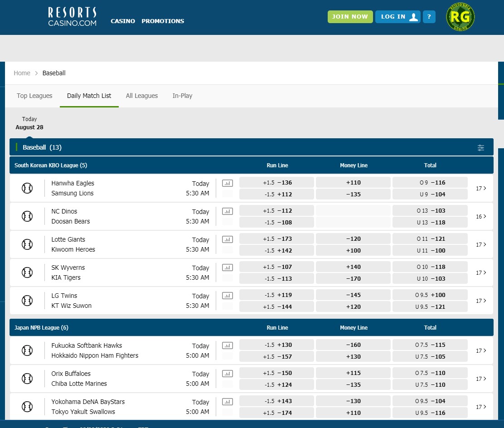Open baseball filter settings icon
Viewport: 504px width, 428px height.
click(481, 148)
